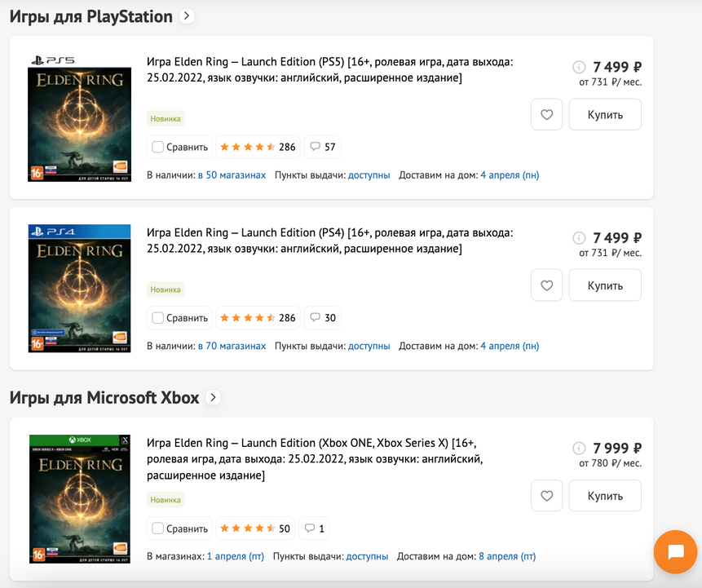Click 'в 70 магазинах' link for PS4
The image size is (702, 588).
point(232,346)
